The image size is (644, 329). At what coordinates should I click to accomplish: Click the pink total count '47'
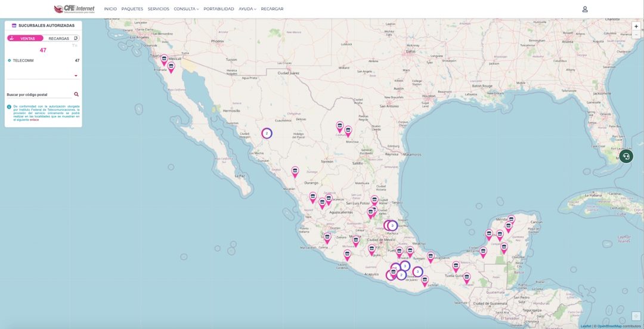tap(43, 50)
